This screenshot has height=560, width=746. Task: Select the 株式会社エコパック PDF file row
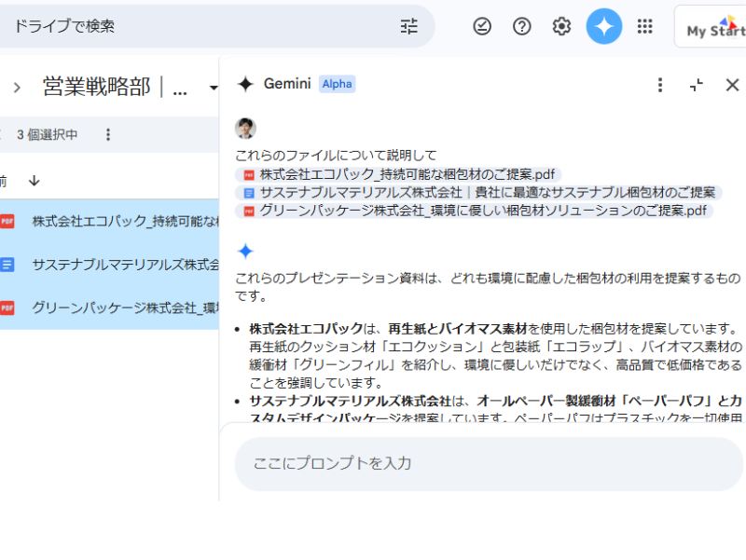(109, 221)
